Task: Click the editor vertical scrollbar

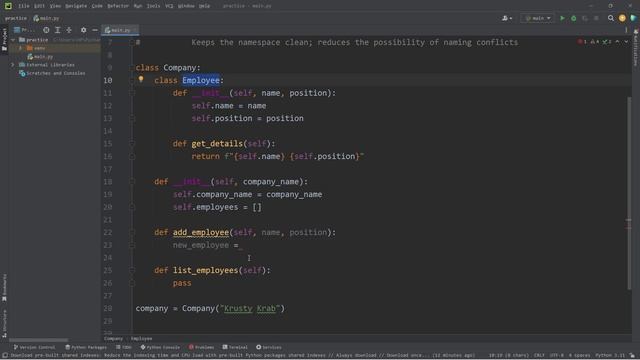Action: pyautogui.click(x=629, y=192)
